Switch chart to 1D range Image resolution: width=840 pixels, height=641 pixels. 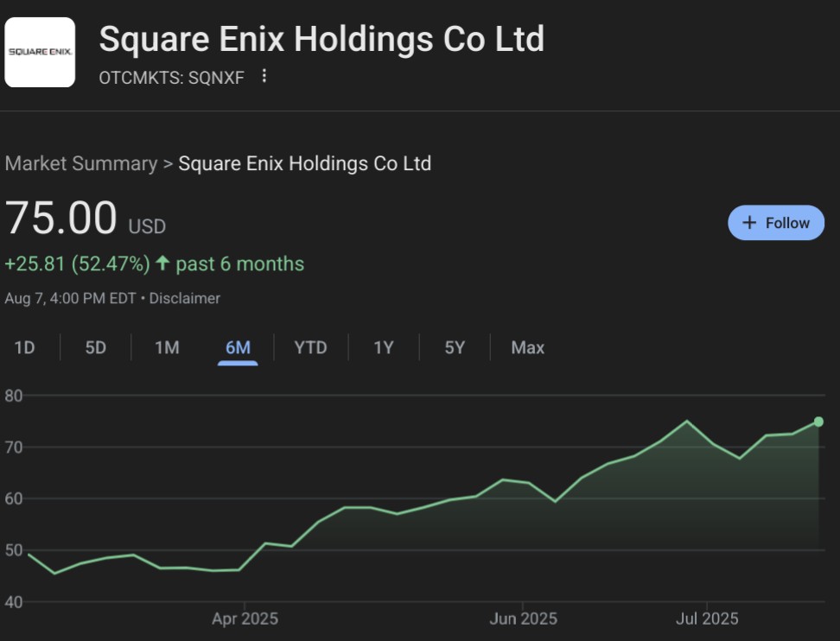[x=25, y=347]
